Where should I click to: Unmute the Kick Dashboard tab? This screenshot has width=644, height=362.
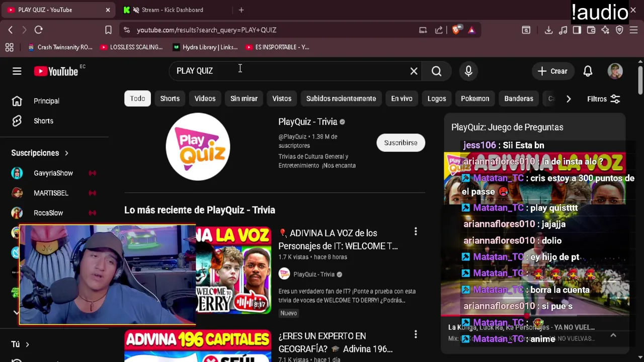136,10
